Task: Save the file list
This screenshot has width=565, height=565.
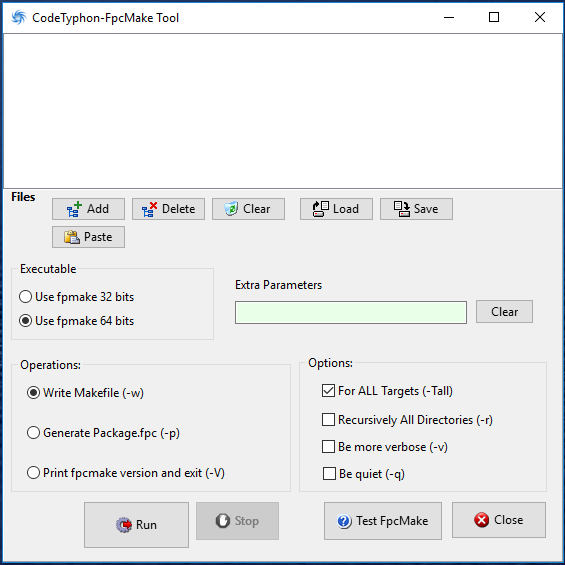Action: (416, 209)
